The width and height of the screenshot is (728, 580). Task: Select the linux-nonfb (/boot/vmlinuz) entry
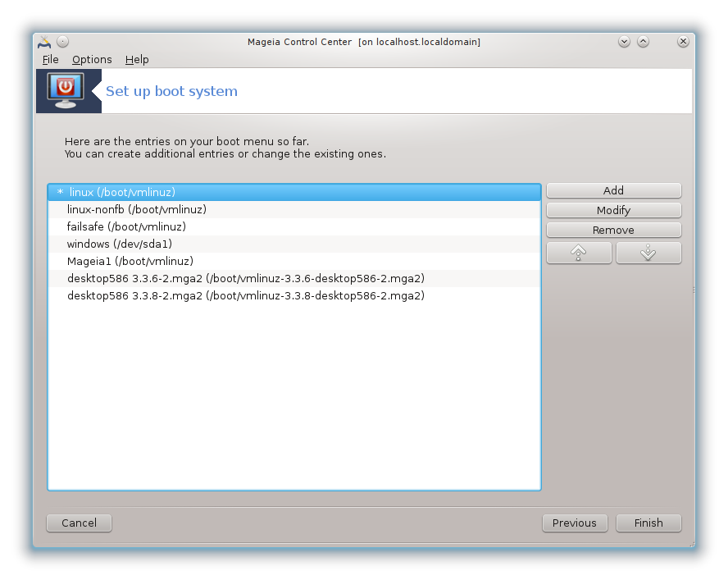[x=294, y=209]
